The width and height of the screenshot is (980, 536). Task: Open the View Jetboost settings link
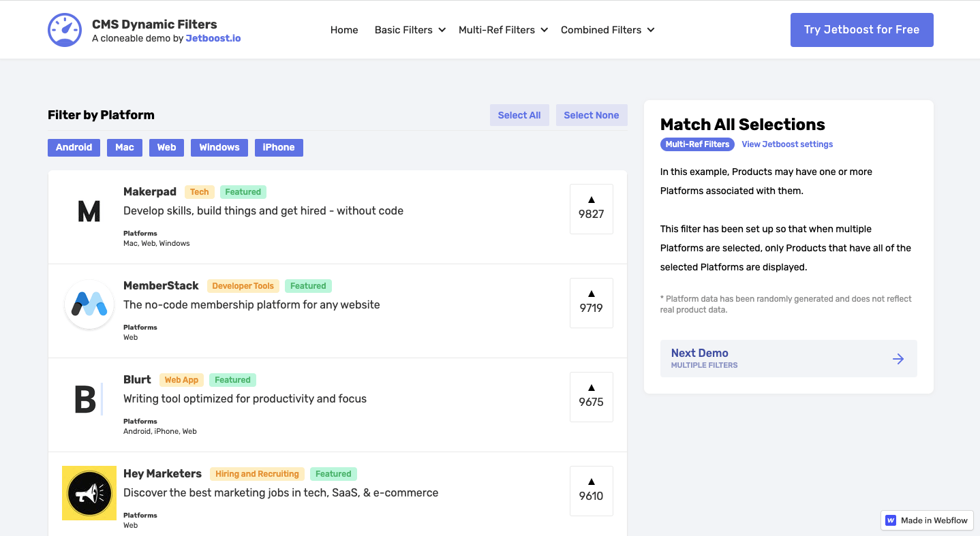787,144
